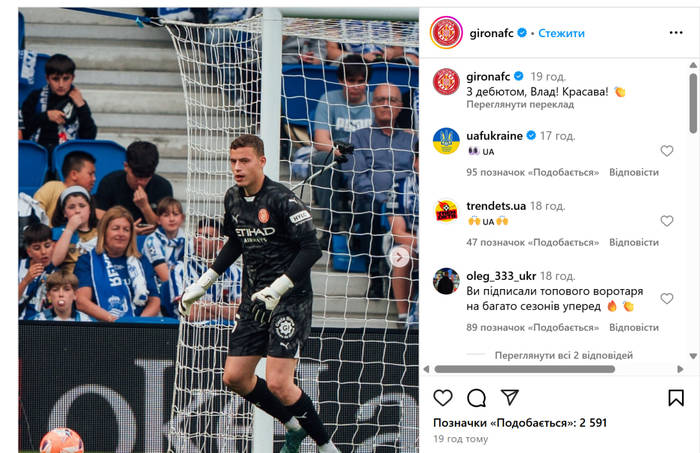Viewport: 700px width, 453px height.
Task: Open the oleg_333_ukr username link
Action: (x=501, y=276)
